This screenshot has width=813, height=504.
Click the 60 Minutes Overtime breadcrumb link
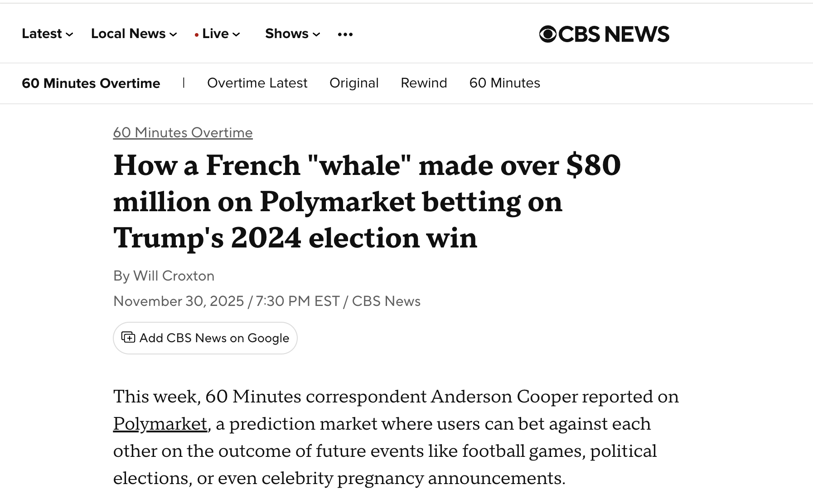(x=183, y=133)
